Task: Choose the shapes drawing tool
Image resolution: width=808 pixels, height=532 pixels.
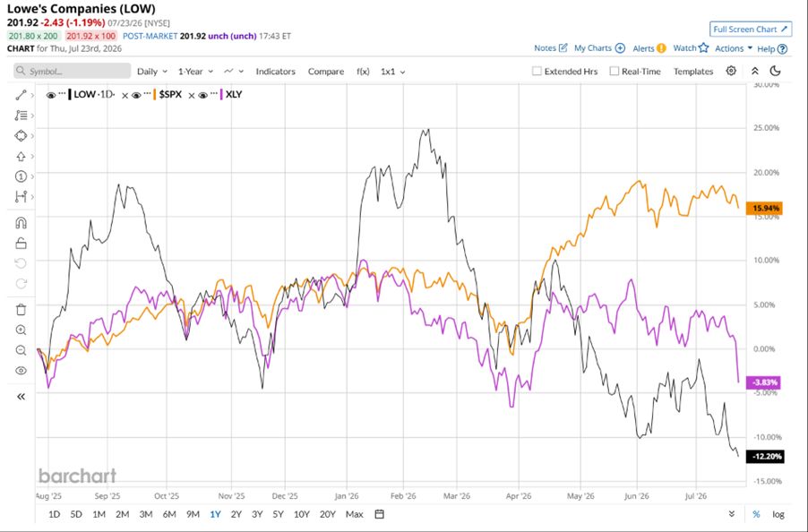Action: coord(21,136)
